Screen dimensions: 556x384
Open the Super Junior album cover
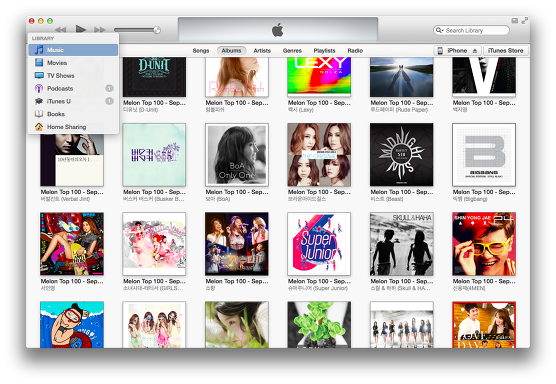click(319, 244)
